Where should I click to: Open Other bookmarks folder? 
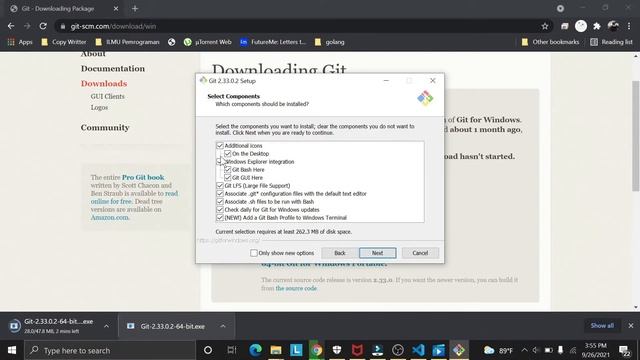tap(550, 42)
